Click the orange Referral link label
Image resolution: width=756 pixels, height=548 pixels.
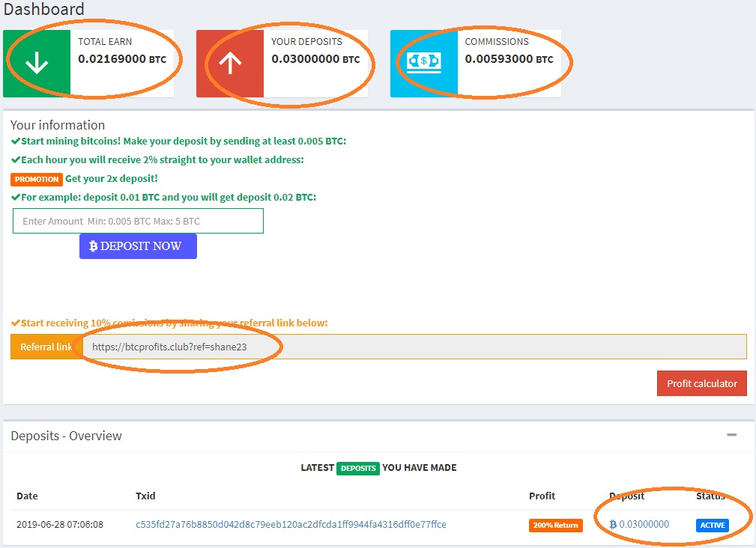point(46,347)
